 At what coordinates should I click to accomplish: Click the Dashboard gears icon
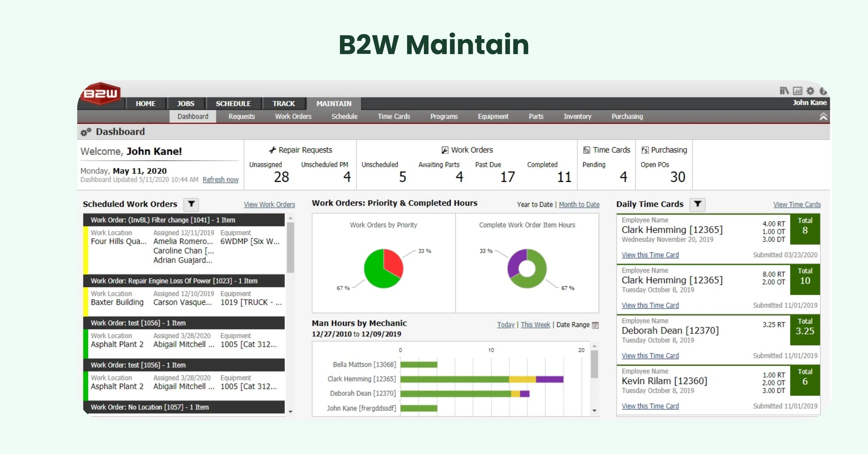point(86,132)
